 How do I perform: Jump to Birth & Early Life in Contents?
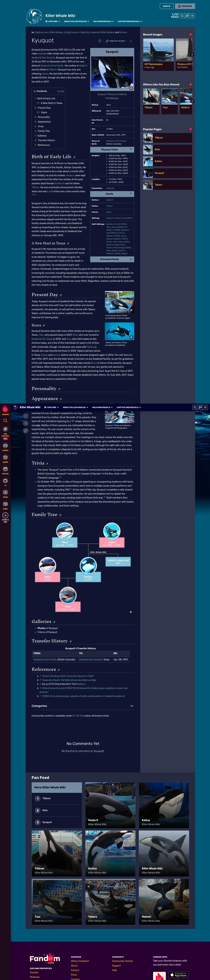point(46,98)
